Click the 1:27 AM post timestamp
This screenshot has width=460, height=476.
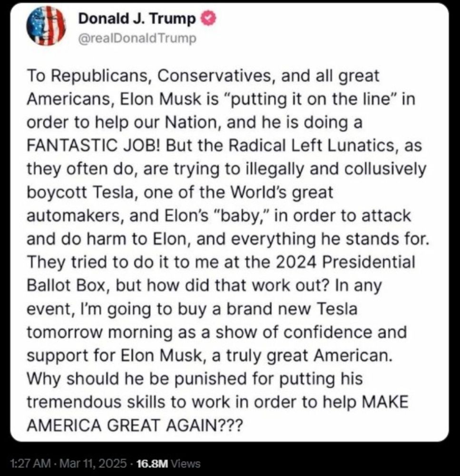point(30,463)
